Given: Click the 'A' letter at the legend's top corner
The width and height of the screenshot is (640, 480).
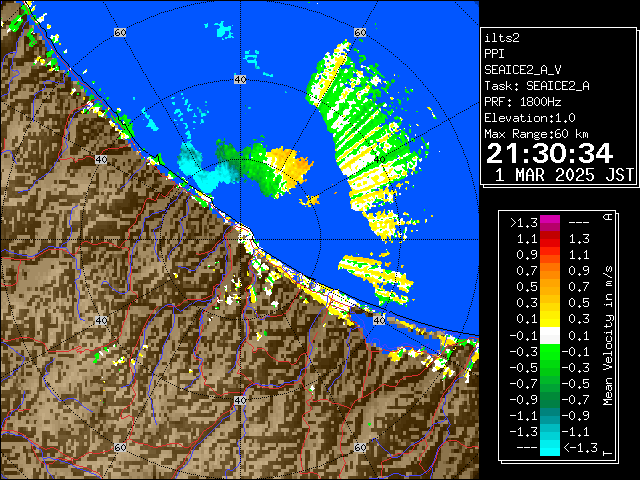Looking at the screenshot, I should point(609,216).
